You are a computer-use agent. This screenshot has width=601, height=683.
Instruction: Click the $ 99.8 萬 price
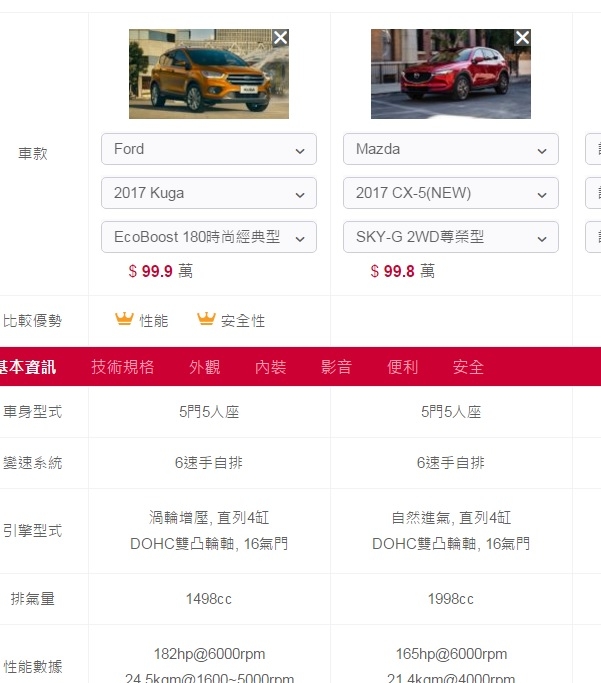click(x=402, y=271)
